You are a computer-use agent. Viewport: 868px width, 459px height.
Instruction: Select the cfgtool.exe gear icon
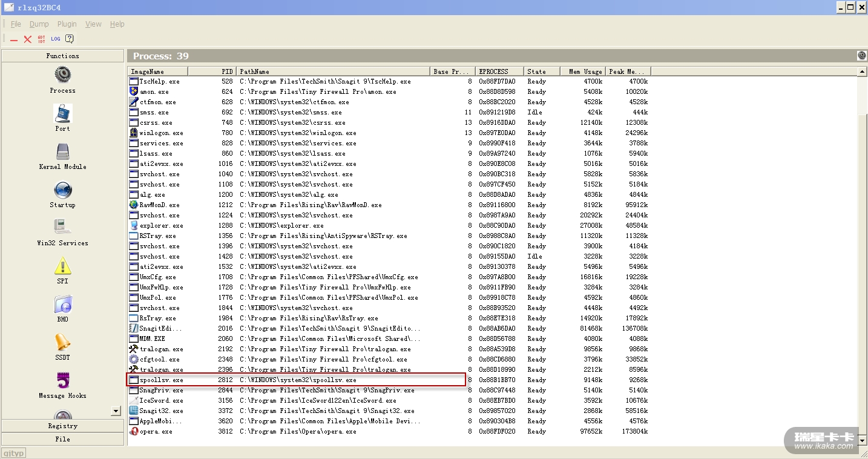coord(134,359)
